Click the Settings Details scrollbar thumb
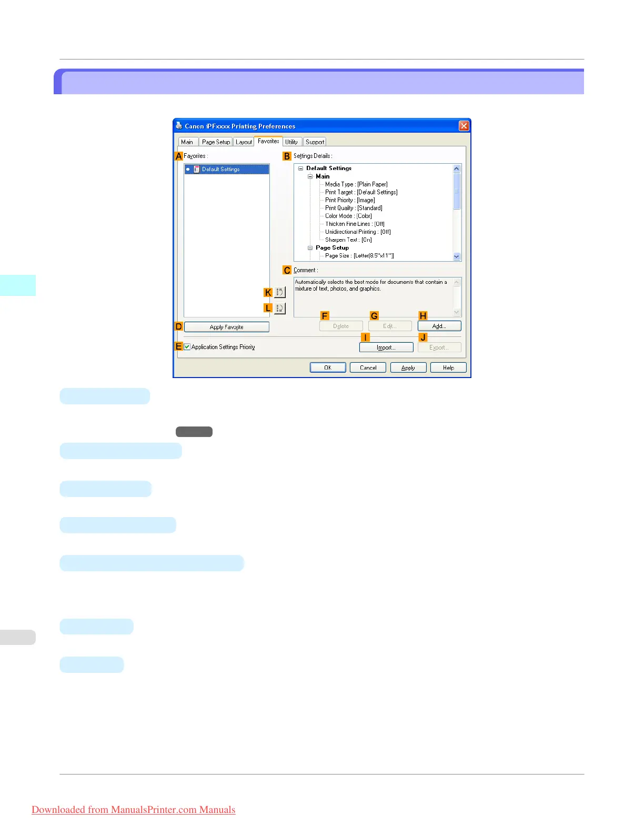This screenshot has width=644, height=834. [457, 191]
